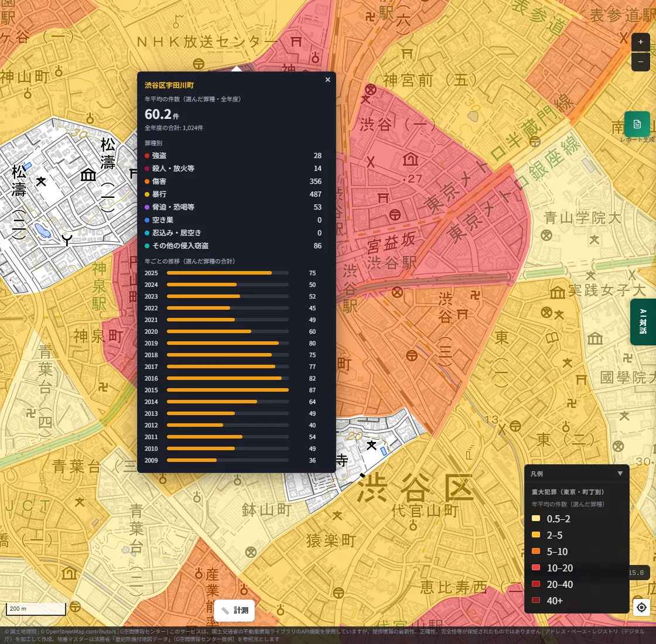This screenshot has width=656, height=644.
Task: Click the 200 m scale bar
Action: point(36,609)
